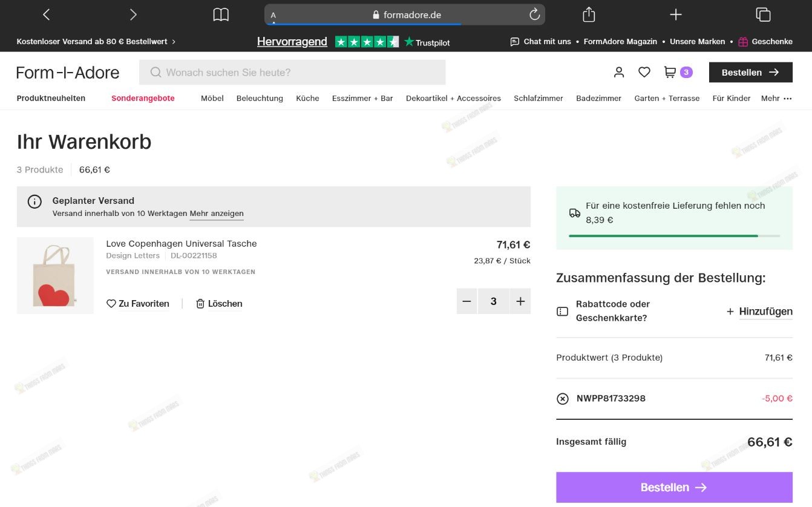
Task: Open the Für Kinder category
Action: 732,98
